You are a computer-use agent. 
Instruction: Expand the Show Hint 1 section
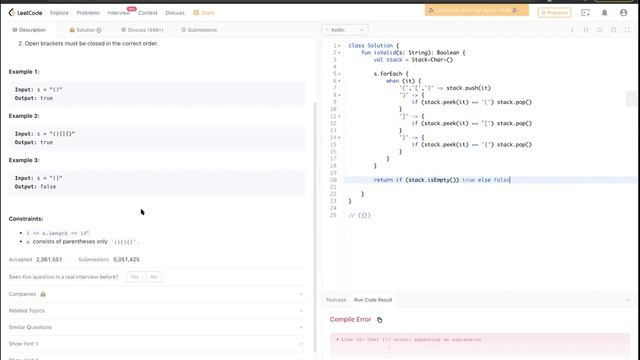[x=156, y=344]
